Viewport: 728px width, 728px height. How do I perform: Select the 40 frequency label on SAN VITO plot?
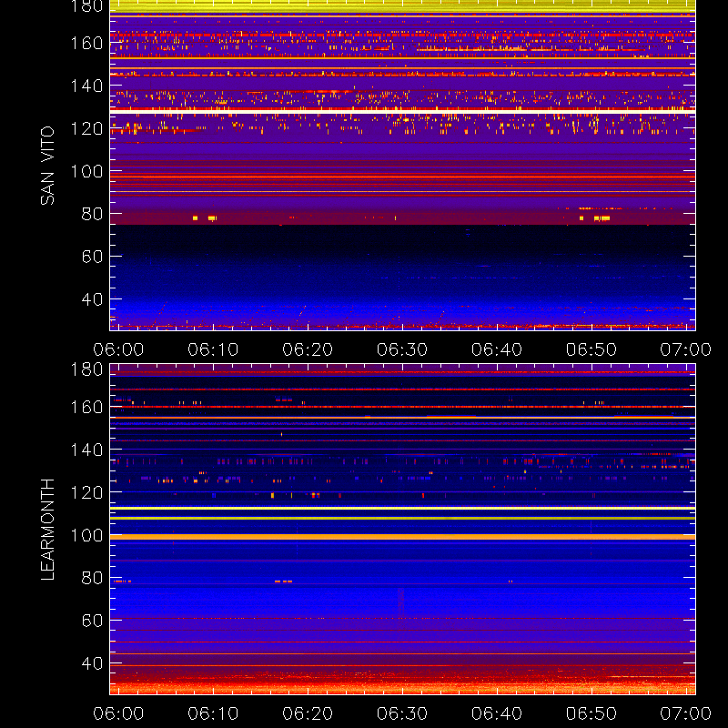click(92, 299)
